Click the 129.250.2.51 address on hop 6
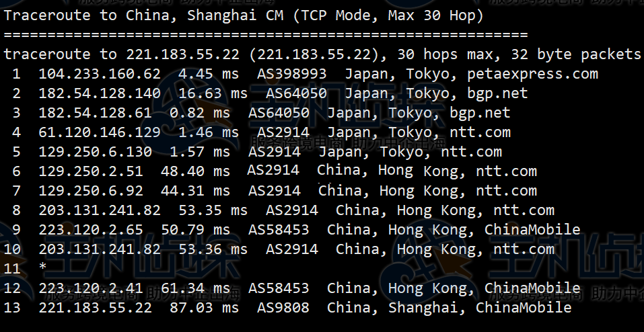Image resolution: width=644 pixels, height=332 pixels. [x=91, y=171]
